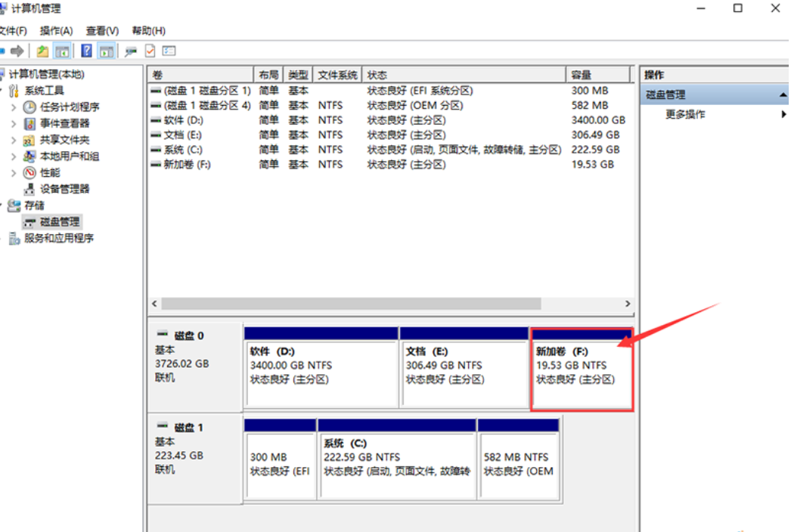Click the 磁盘 1 disk label

(x=188, y=428)
